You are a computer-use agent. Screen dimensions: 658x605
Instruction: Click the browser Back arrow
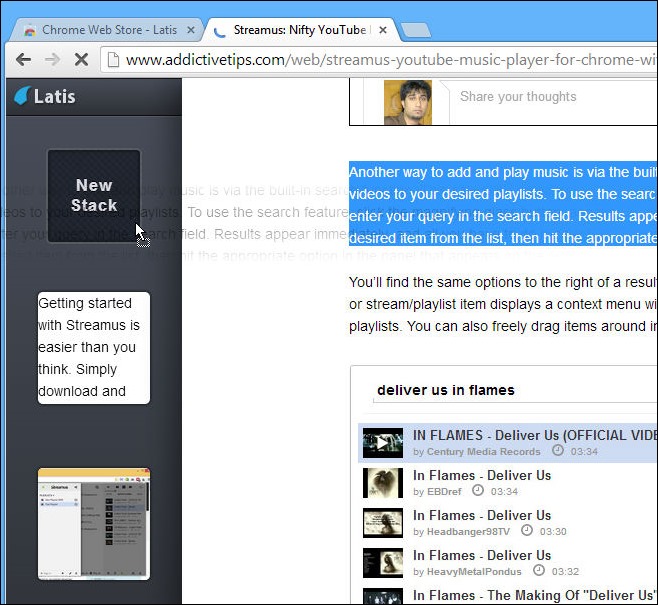(x=23, y=60)
